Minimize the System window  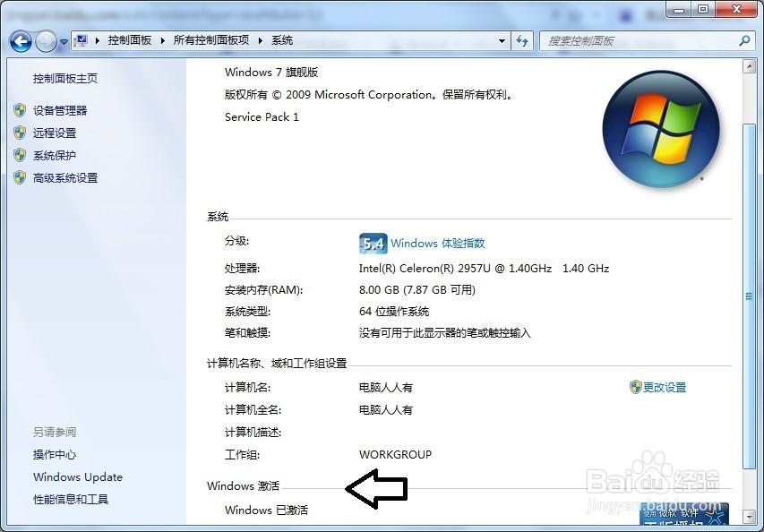(x=679, y=9)
